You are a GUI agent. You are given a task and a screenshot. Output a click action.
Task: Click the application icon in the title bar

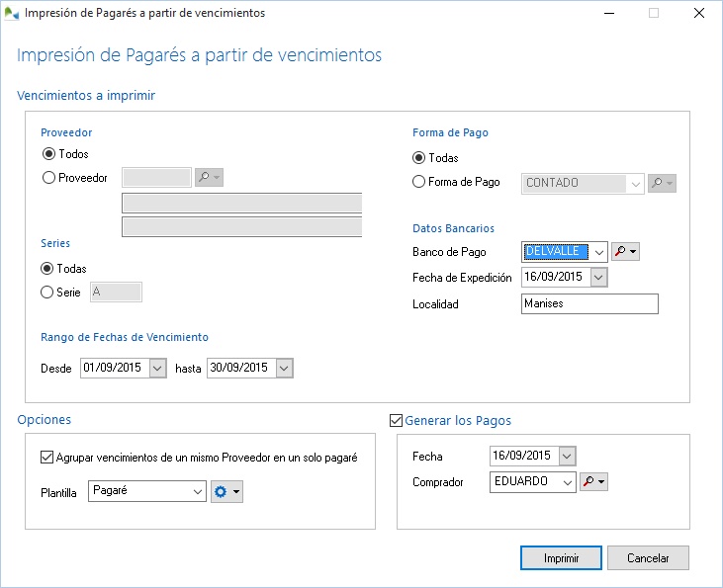11,14
